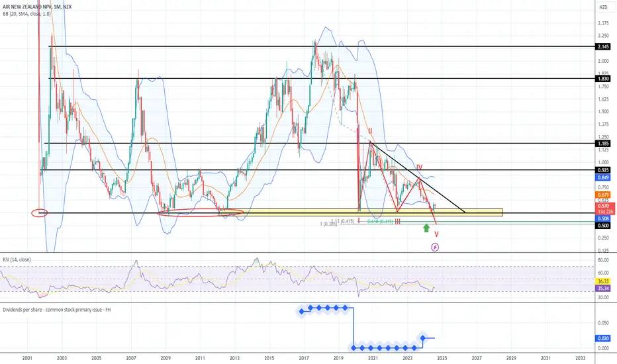Click the purple lightning bolt event icon

pos(435,247)
